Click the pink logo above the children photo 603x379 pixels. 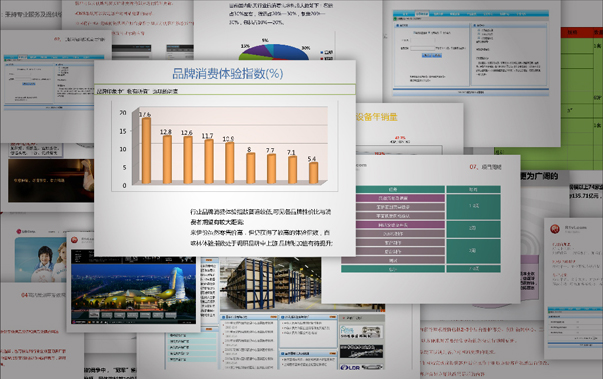pyautogui.click(x=19, y=231)
